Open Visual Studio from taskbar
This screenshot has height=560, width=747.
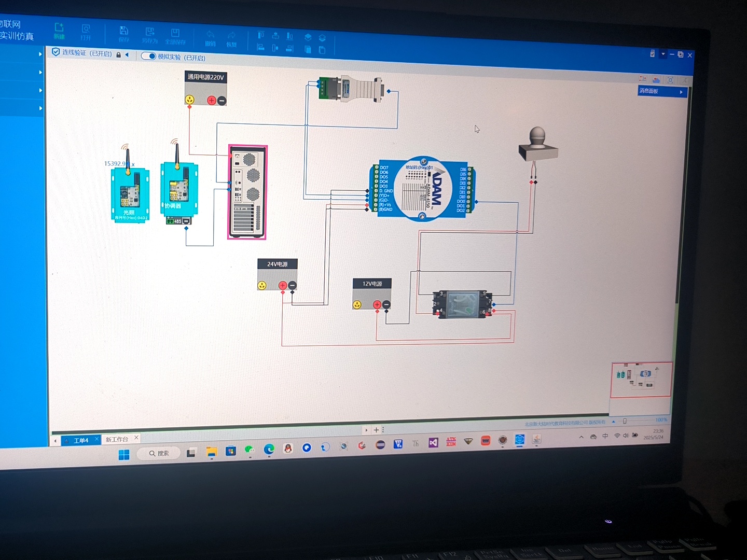pyautogui.click(x=433, y=443)
